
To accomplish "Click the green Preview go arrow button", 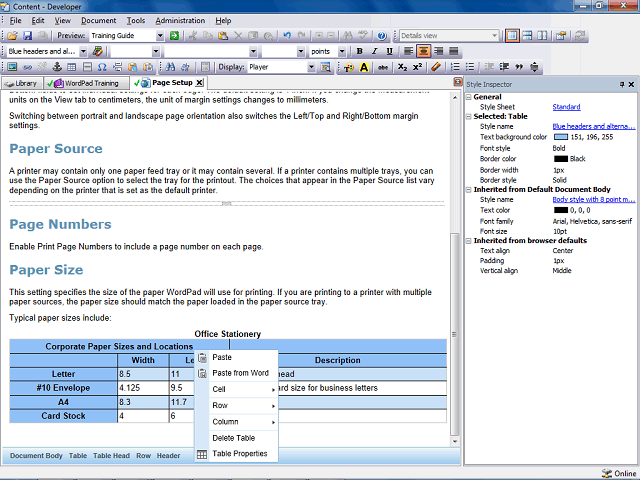I will click(174, 36).
